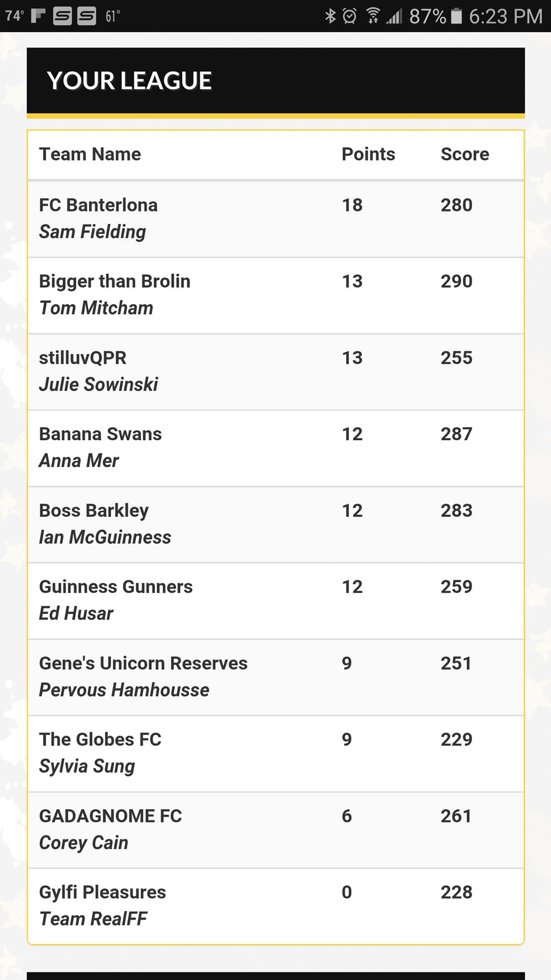The width and height of the screenshot is (551, 980).
Task: Select the Team Name column header
Action: coord(90,154)
